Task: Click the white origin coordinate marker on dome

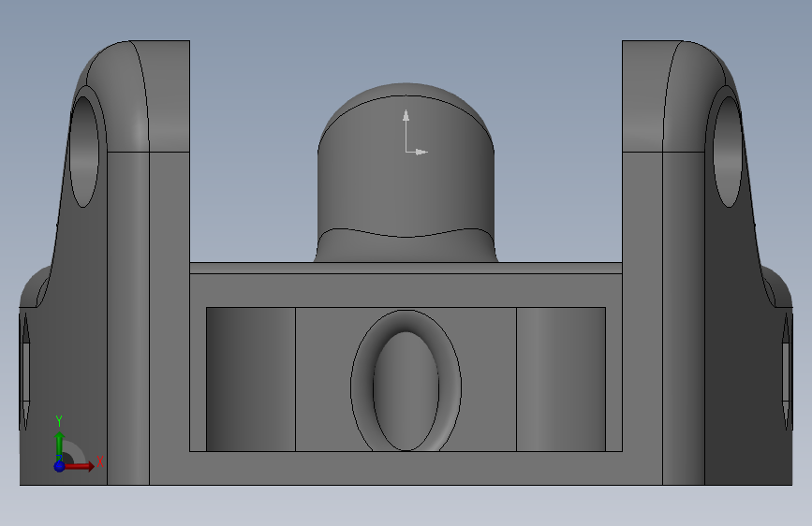Action: point(416,132)
